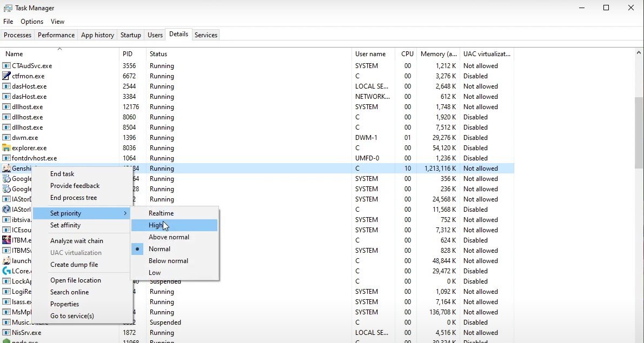Select Normal priority radio option
This screenshot has width=644, height=343.
(160, 249)
